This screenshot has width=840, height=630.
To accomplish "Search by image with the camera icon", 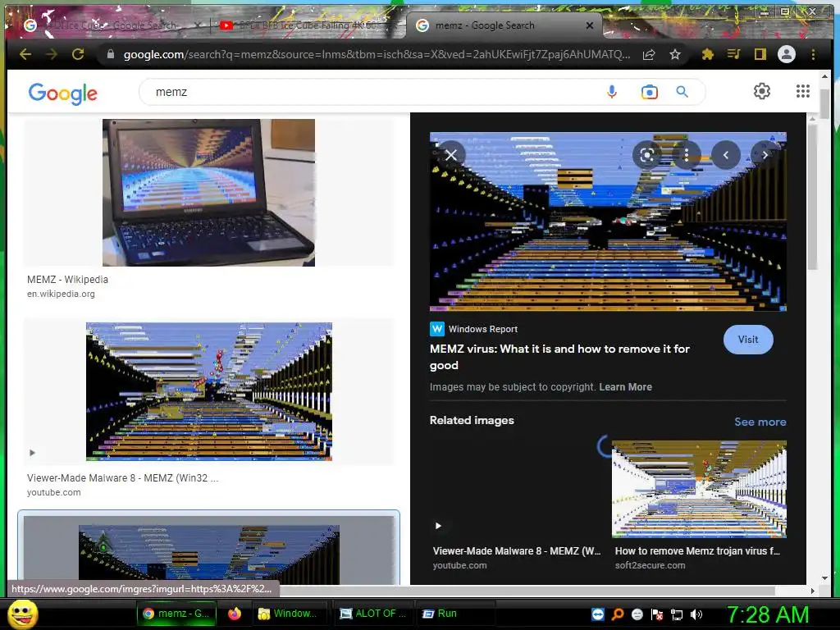I will coord(650,92).
